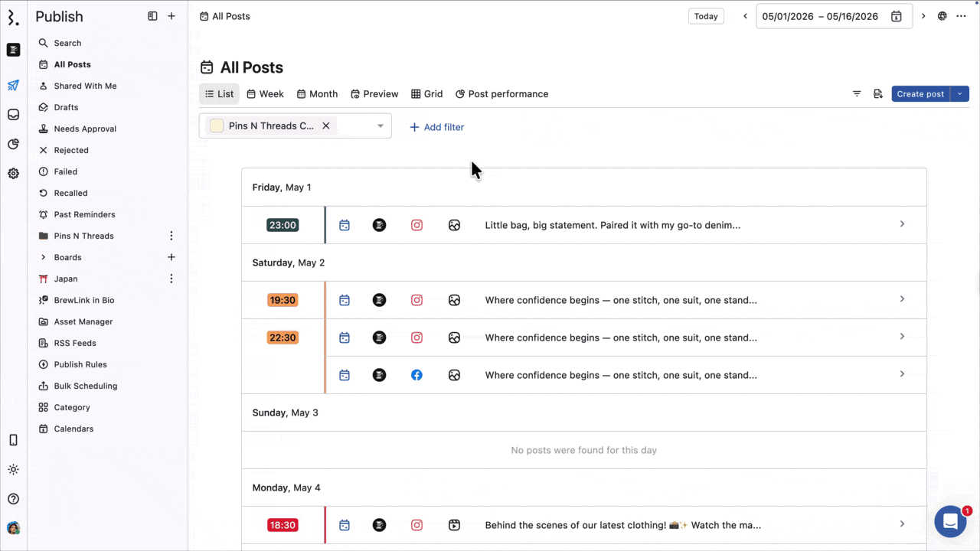The height and width of the screenshot is (551, 980).
Task: Click the pale yellow calendar color swatch
Action: pos(217,126)
